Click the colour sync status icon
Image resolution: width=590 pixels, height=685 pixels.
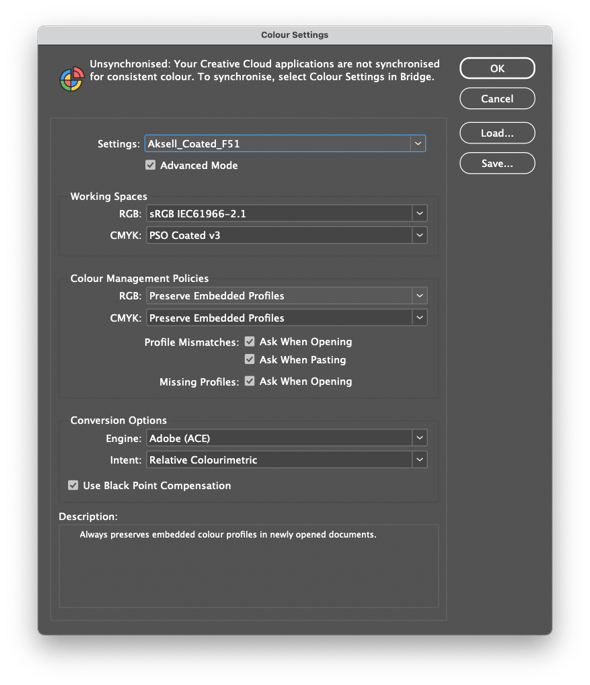(x=72, y=79)
